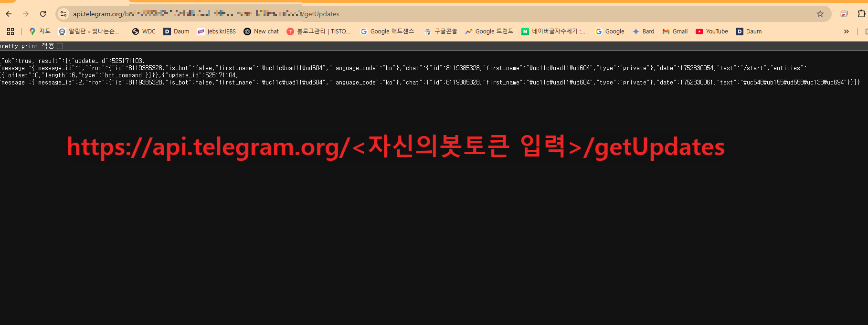Open the Google 애드센스 bookmark

[x=387, y=31]
